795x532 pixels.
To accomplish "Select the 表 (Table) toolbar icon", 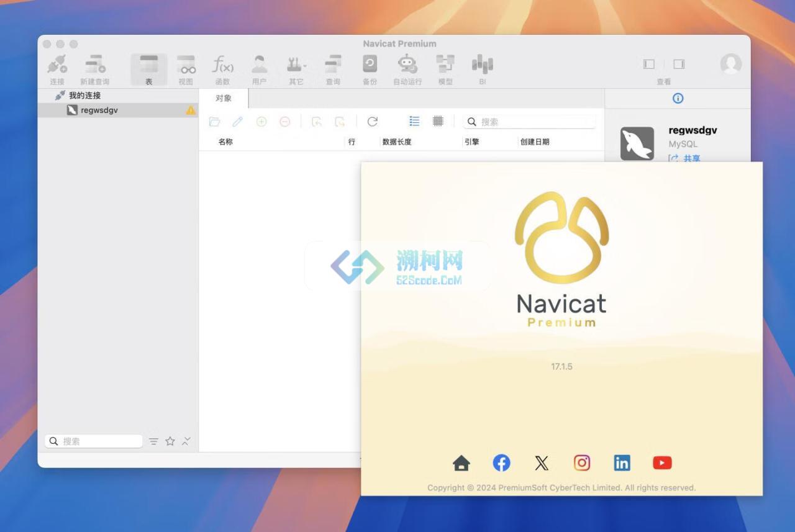I will (x=149, y=70).
